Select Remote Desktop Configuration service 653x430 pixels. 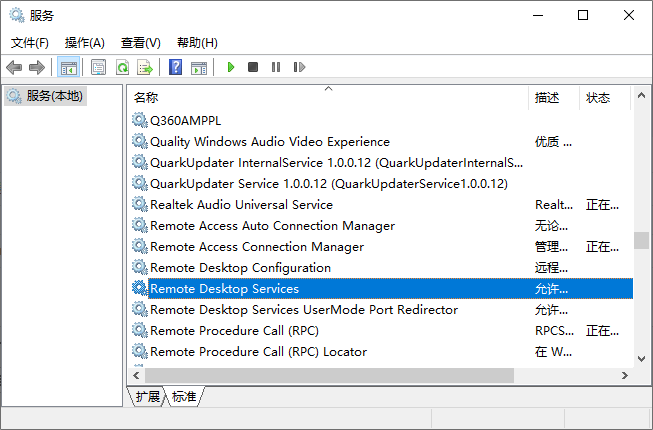tap(240, 268)
